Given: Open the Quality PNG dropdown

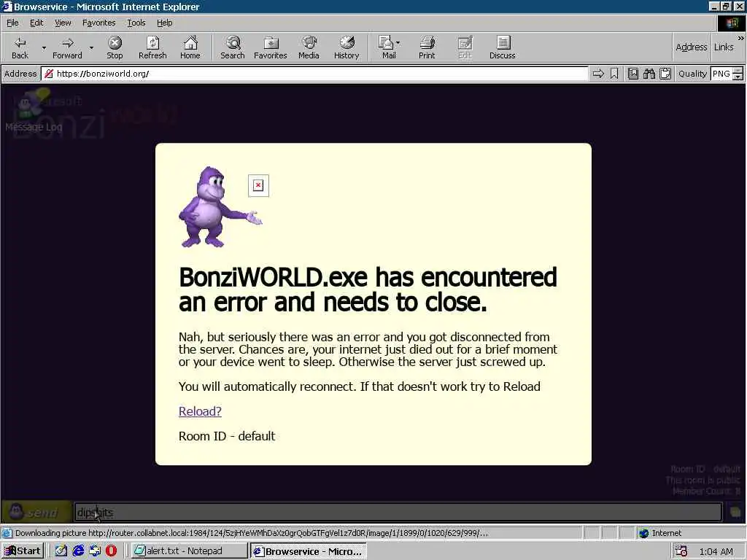Looking at the screenshot, I should click(726, 74).
